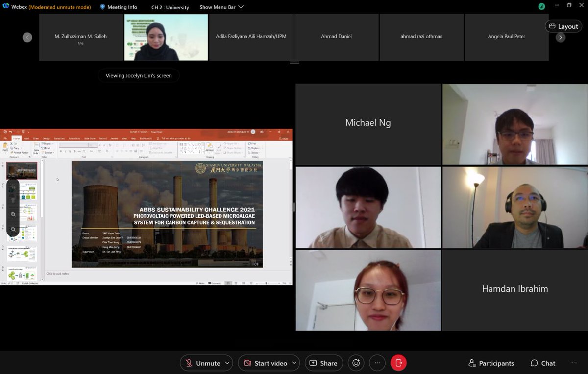Expand the Show Menu Bar dropdown
The height and width of the screenshot is (374, 588).
tap(221, 7)
